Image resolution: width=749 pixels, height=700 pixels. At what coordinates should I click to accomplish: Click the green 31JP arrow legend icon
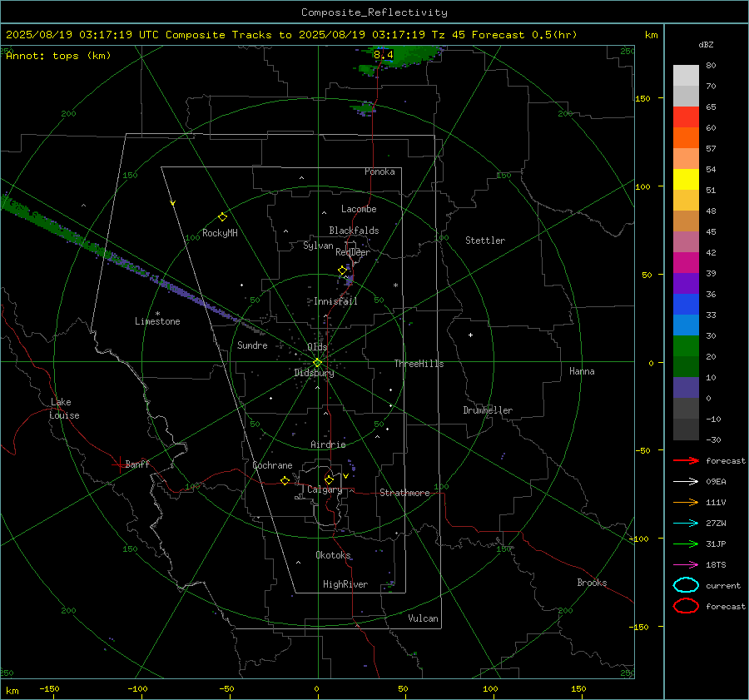tap(686, 544)
